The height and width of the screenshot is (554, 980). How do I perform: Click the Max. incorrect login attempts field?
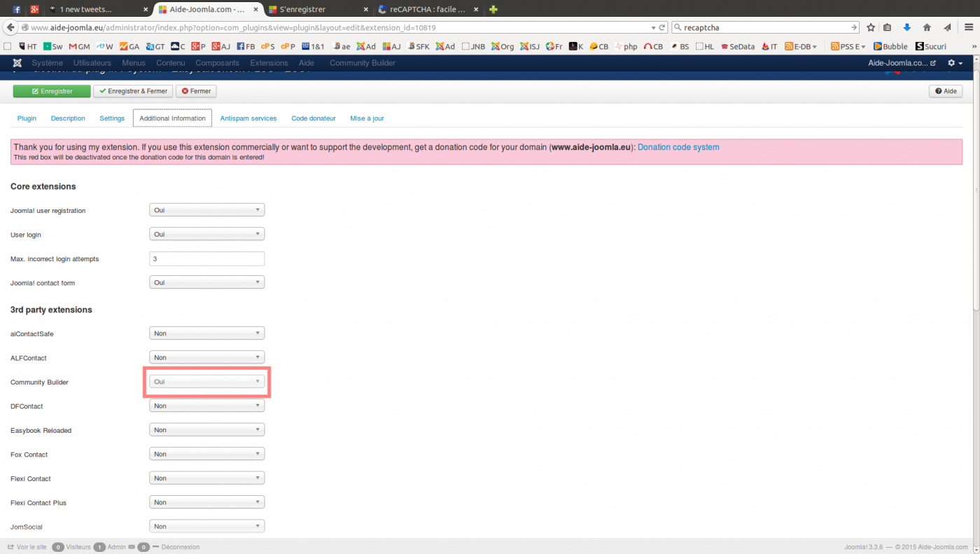click(x=206, y=258)
